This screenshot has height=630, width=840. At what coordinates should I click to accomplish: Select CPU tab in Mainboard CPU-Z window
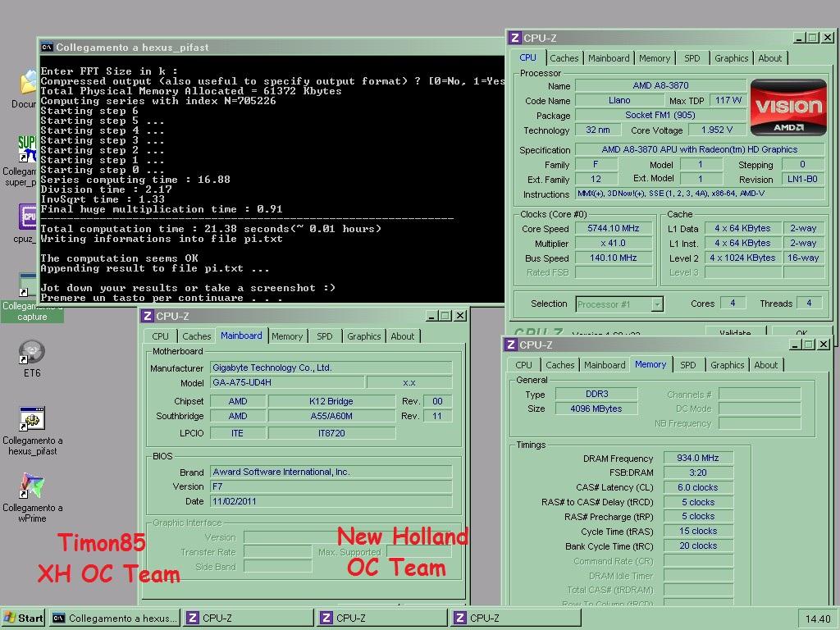click(160, 336)
